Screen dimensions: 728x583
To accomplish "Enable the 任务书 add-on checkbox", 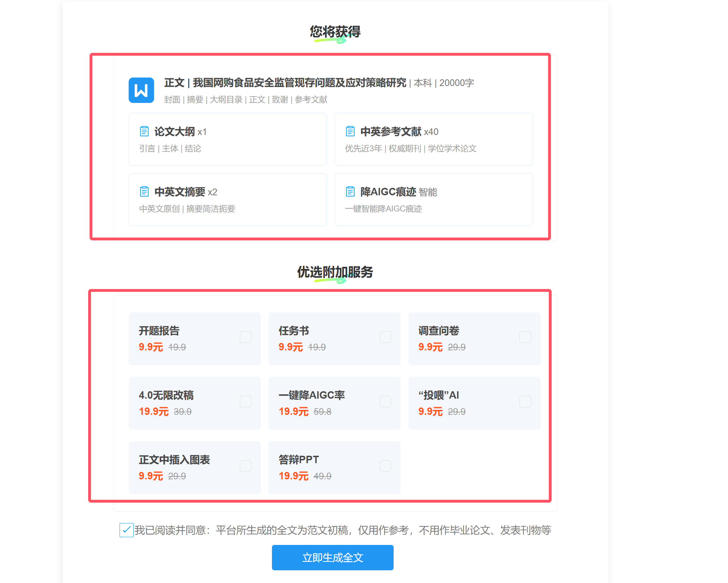I will coord(385,337).
